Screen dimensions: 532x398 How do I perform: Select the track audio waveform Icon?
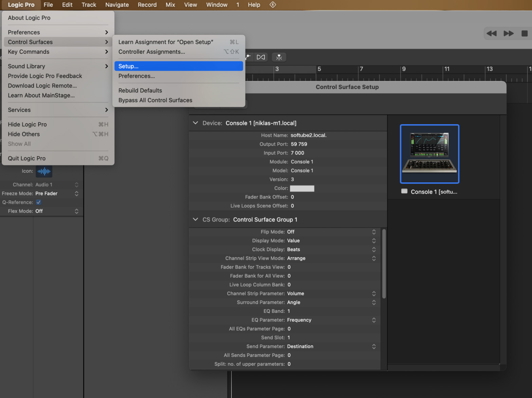44,171
